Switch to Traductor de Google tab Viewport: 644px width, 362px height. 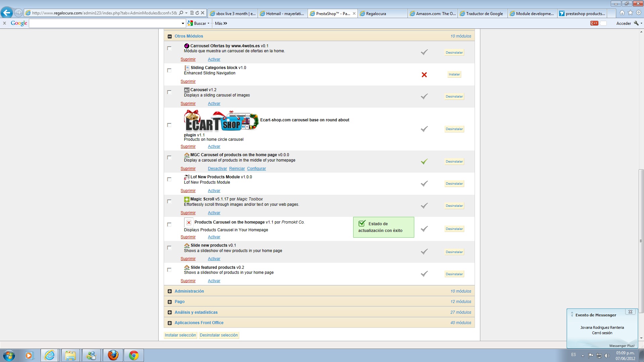[x=482, y=14]
